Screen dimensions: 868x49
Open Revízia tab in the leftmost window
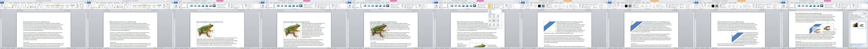36,3
